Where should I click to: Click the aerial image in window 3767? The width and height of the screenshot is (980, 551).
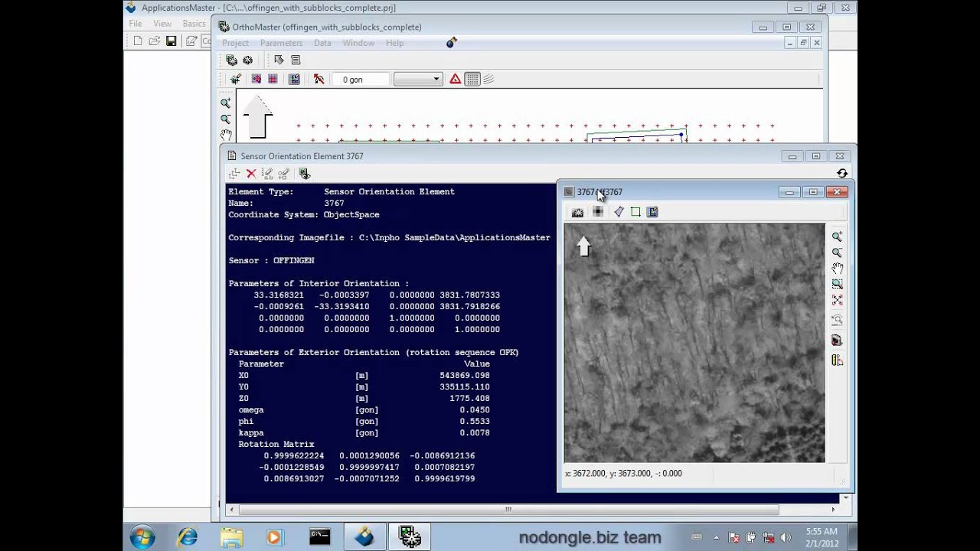coord(694,343)
